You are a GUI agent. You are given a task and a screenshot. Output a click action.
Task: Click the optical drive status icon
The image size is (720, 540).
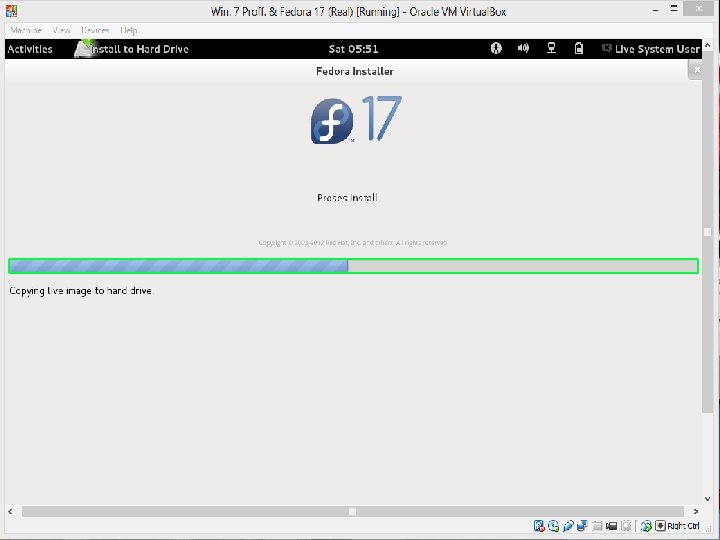tap(553, 526)
